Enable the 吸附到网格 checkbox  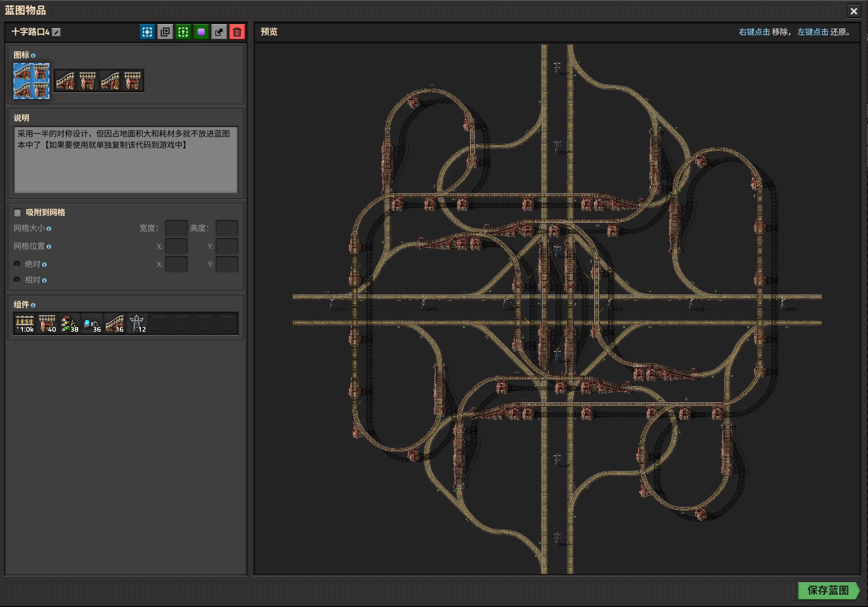17,212
